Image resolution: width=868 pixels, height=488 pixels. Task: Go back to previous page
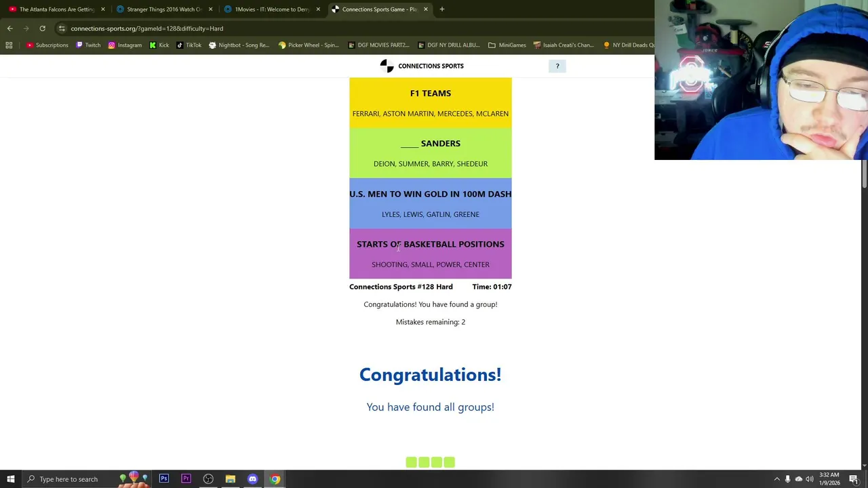(9, 28)
